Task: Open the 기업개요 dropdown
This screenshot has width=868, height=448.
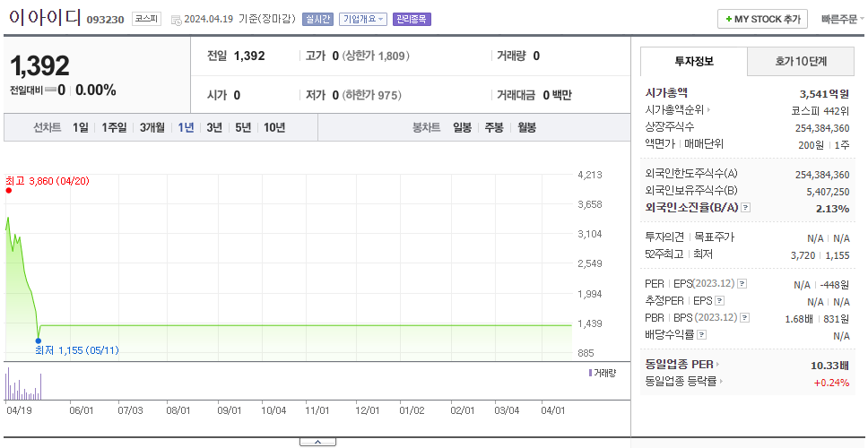Action: click(x=363, y=20)
